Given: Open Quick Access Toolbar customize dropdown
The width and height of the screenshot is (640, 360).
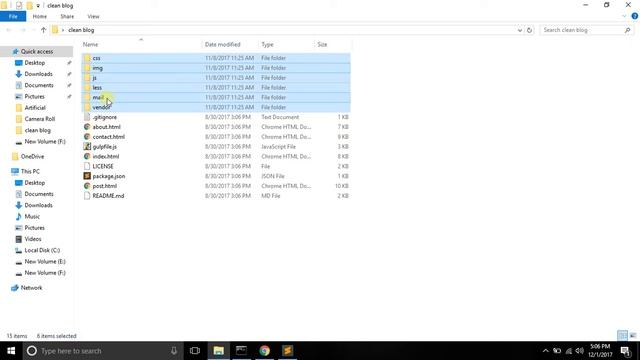Looking at the screenshot, I should 38,6.
